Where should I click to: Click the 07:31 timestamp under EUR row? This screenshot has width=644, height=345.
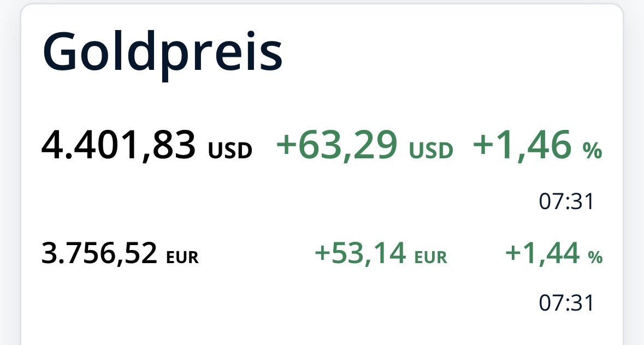coord(566,303)
